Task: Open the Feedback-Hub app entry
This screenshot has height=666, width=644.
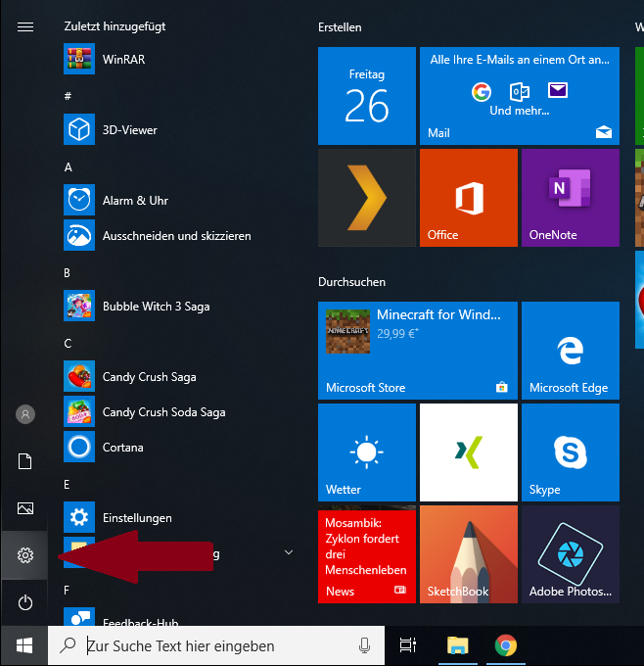Action: click(180, 616)
